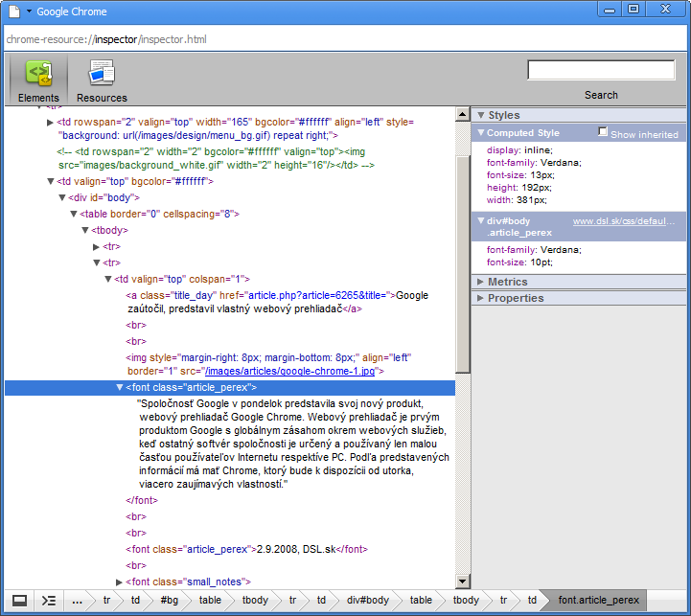Click the article text "Spoločnosť Google v pondelok"

tap(293, 444)
